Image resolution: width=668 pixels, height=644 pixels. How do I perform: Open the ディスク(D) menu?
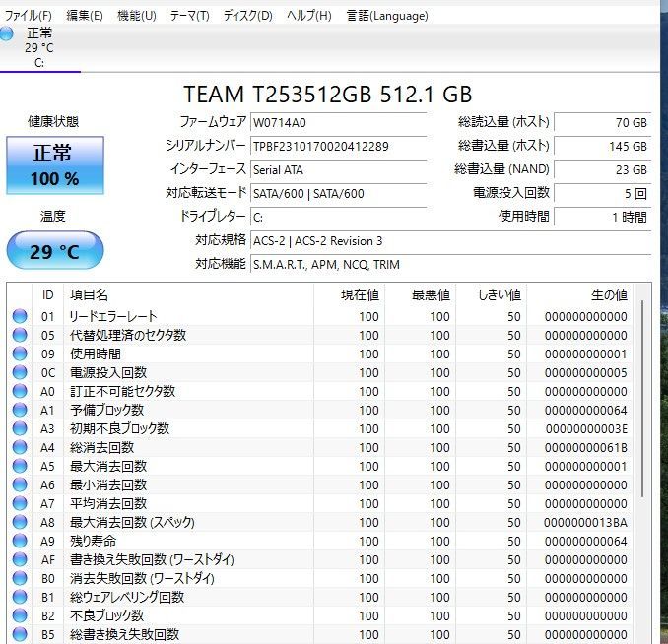tap(248, 16)
